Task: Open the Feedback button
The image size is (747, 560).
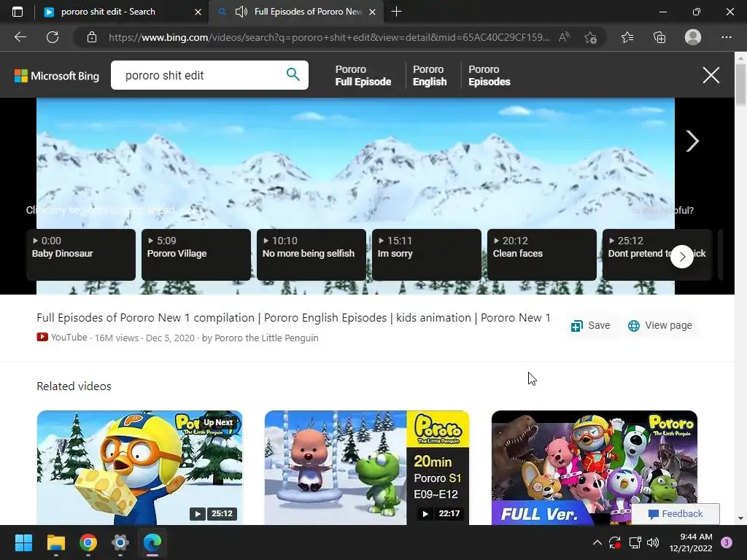Action: coord(676,514)
